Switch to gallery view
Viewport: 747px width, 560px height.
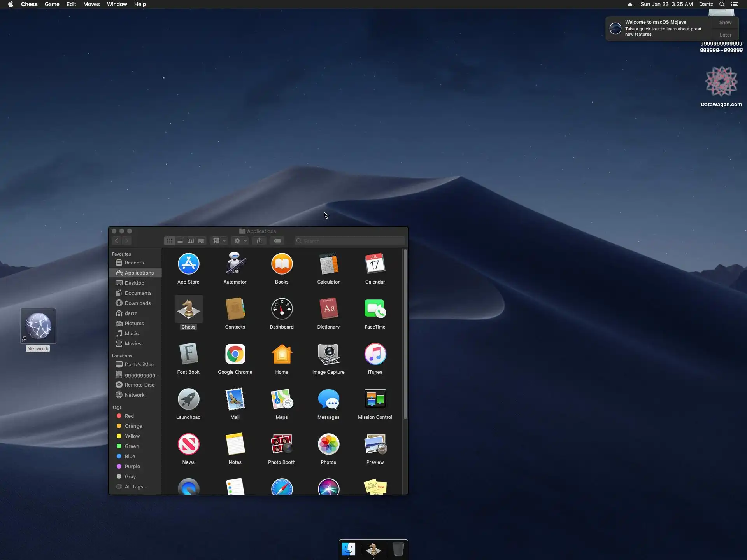coord(201,241)
